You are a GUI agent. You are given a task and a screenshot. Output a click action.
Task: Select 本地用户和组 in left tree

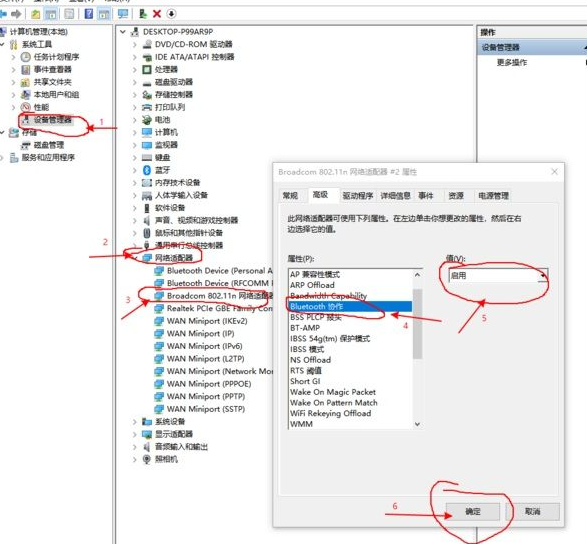coord(56,95)
